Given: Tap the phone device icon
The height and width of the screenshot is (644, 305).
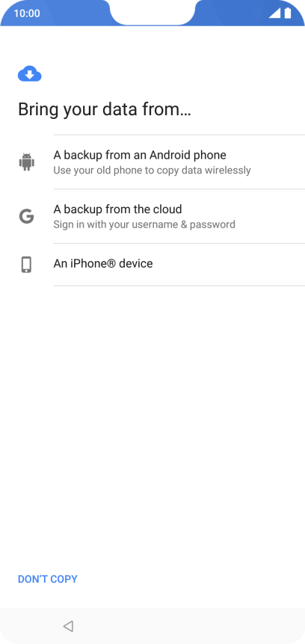Looking at the screenshot, I should coord(27,265).
